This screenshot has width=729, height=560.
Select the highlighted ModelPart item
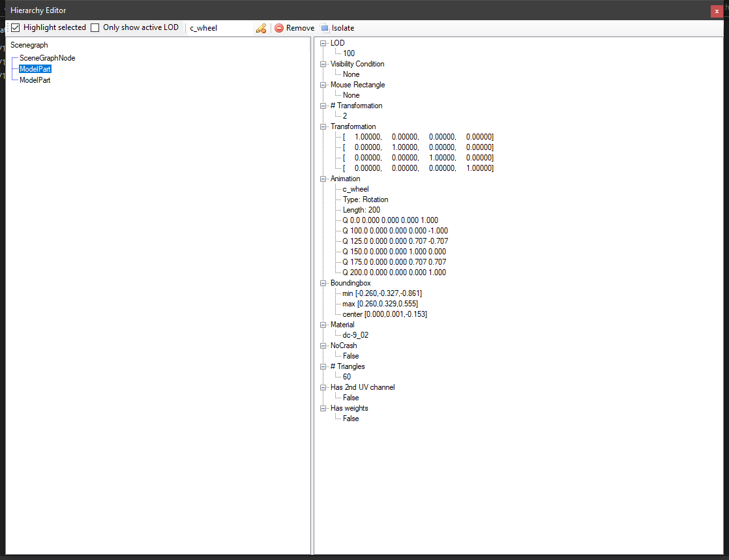(35, 69)
